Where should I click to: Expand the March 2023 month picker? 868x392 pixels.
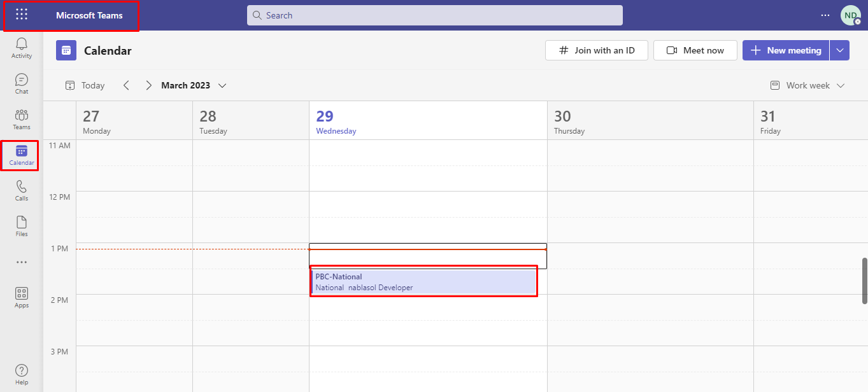[x=194, y=85]
